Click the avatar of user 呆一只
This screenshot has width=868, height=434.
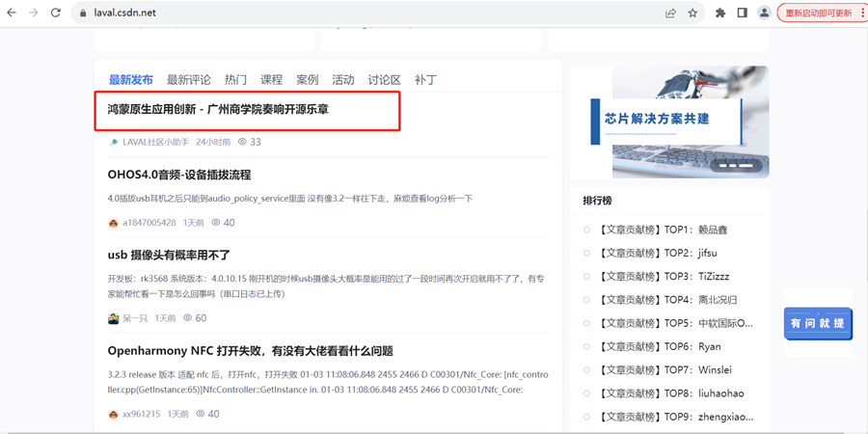[113, 318]
